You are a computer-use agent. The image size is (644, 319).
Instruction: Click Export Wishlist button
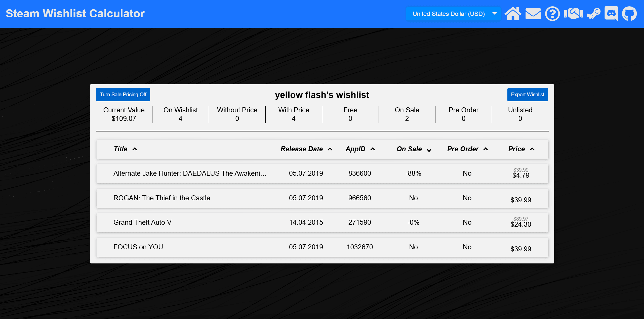pyautogui.click(x=528, y=95)
